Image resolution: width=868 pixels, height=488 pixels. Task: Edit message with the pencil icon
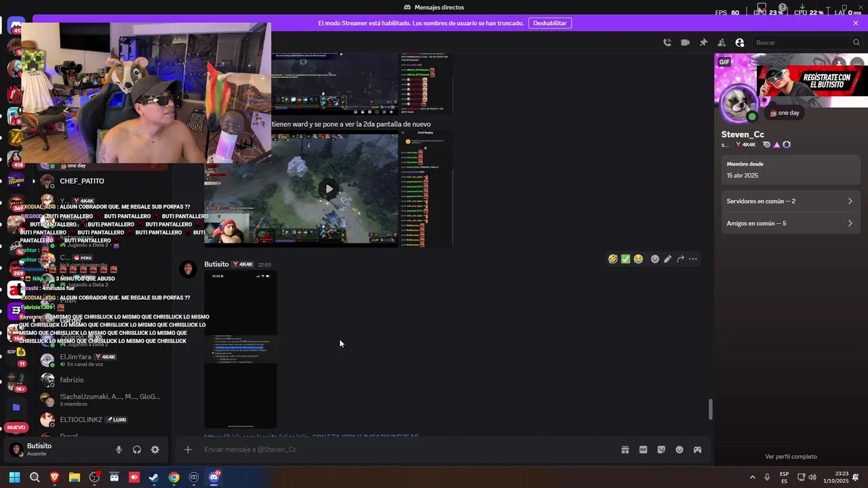(668, 259)
